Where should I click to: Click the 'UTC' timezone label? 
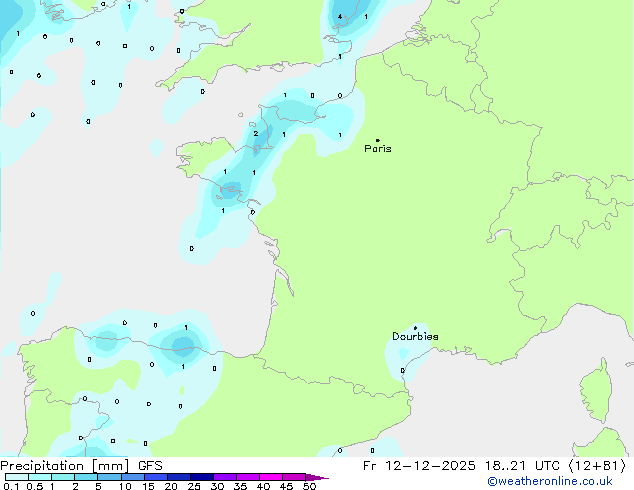[x=547, y=466]
